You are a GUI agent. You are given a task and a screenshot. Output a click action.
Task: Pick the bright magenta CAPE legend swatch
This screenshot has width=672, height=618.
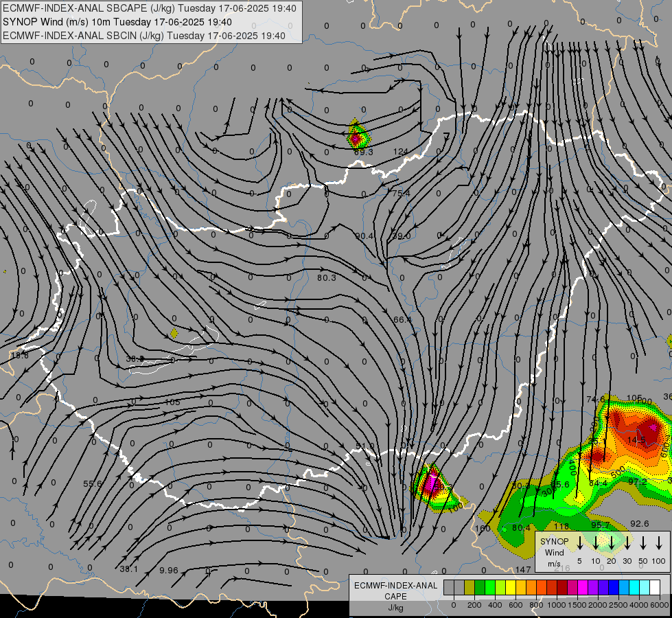583,588
